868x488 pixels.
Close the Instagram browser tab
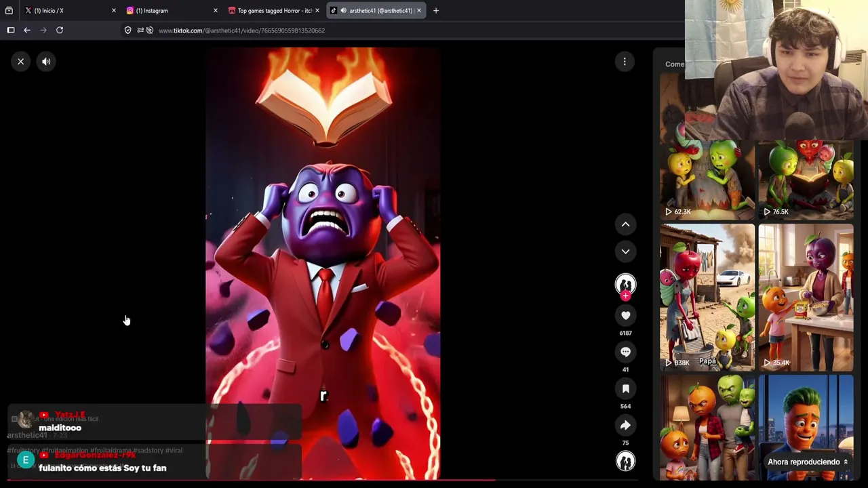(215, 10)
